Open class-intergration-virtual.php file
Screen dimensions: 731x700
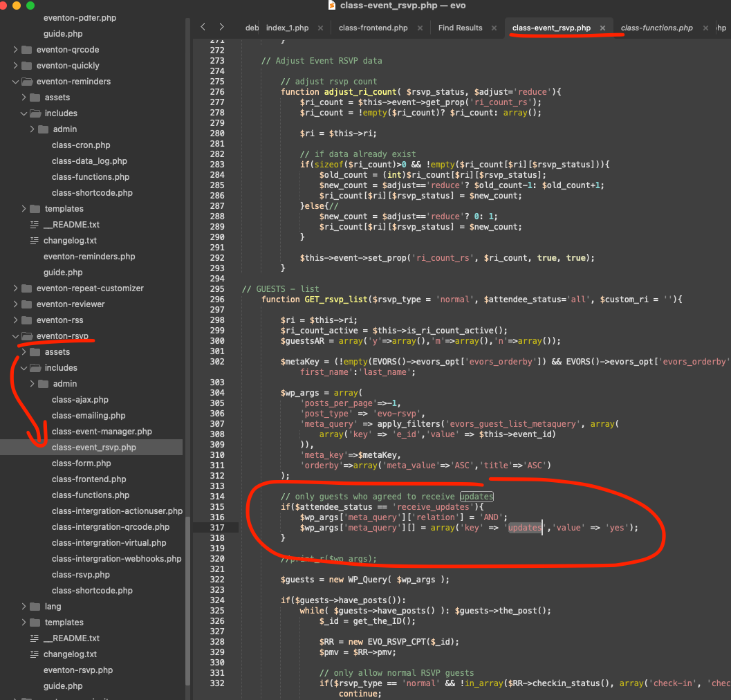109,543
